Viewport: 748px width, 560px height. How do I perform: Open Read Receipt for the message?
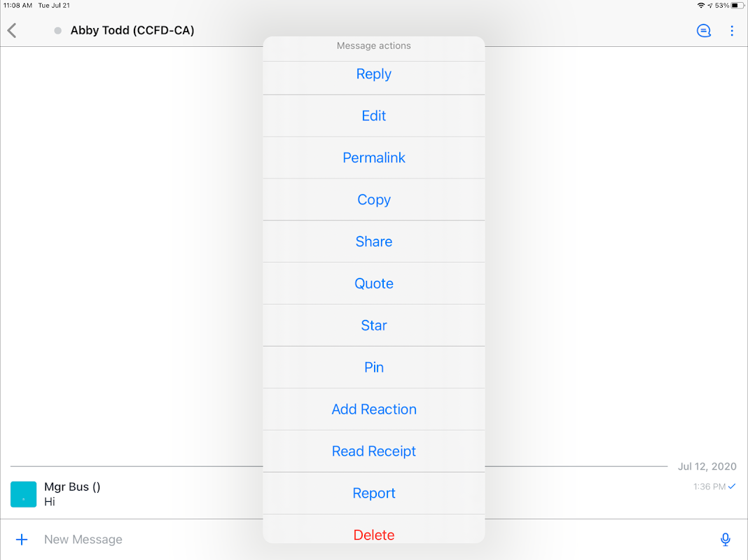pos(374,452)
